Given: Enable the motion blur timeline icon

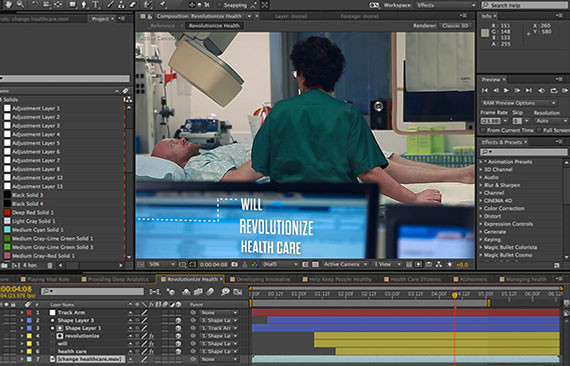Looking at the screenshot, I should (210, 291).
